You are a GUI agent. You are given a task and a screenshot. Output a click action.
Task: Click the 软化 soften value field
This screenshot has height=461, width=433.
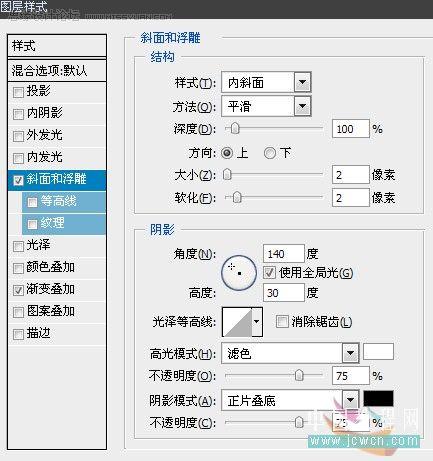(351, 198)
